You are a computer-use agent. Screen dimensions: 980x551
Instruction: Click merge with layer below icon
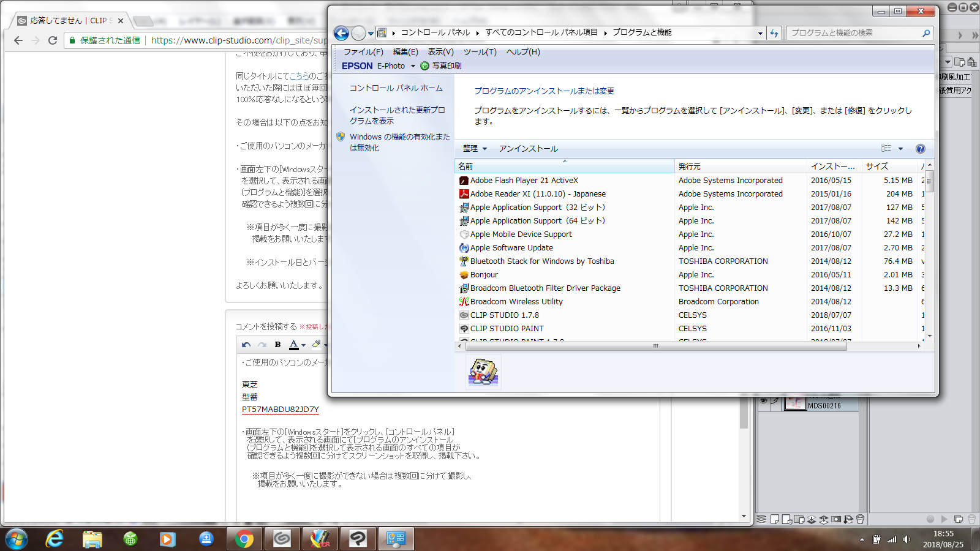(824, 520)
